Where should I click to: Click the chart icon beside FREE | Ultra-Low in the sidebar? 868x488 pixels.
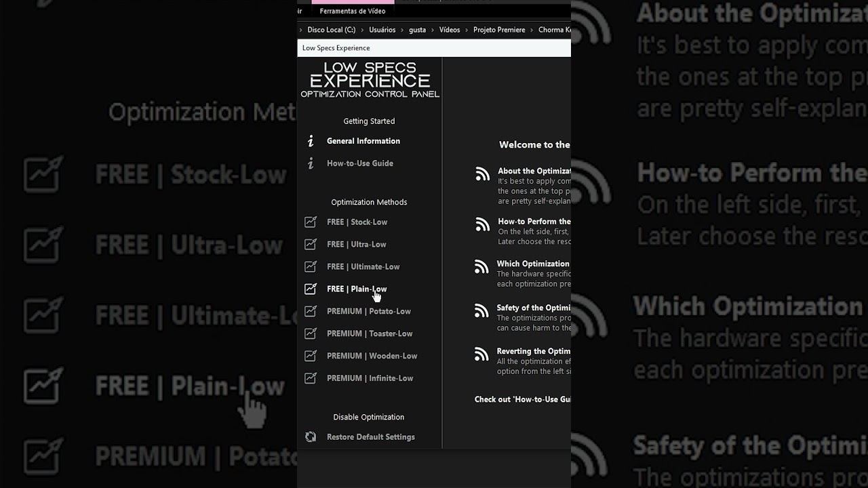[311, 244]
